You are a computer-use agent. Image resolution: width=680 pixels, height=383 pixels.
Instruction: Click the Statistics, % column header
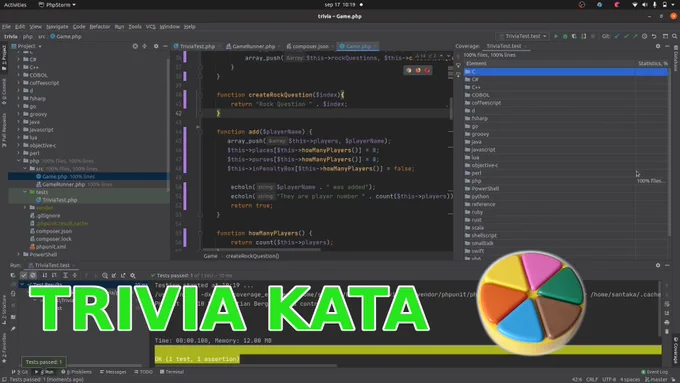pyautogui.click(x=653, y=63)
